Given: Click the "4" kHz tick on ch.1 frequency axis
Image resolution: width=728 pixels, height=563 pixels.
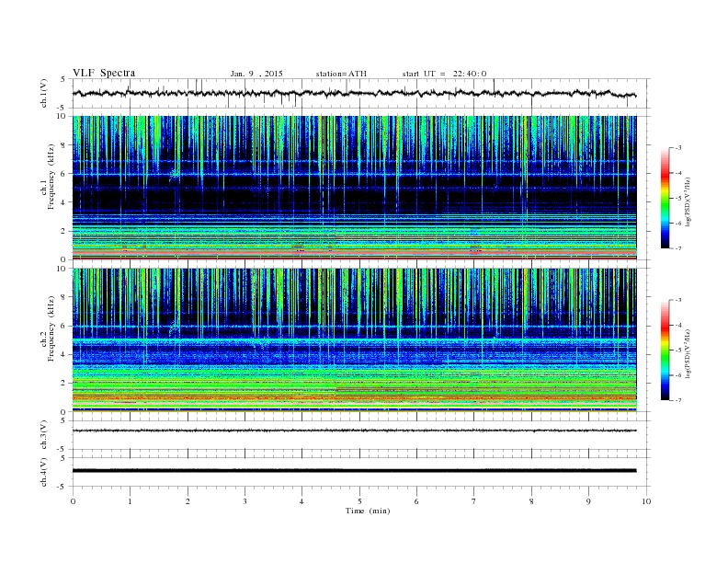Looking at the screenshot, I should [x=63, y=202].
